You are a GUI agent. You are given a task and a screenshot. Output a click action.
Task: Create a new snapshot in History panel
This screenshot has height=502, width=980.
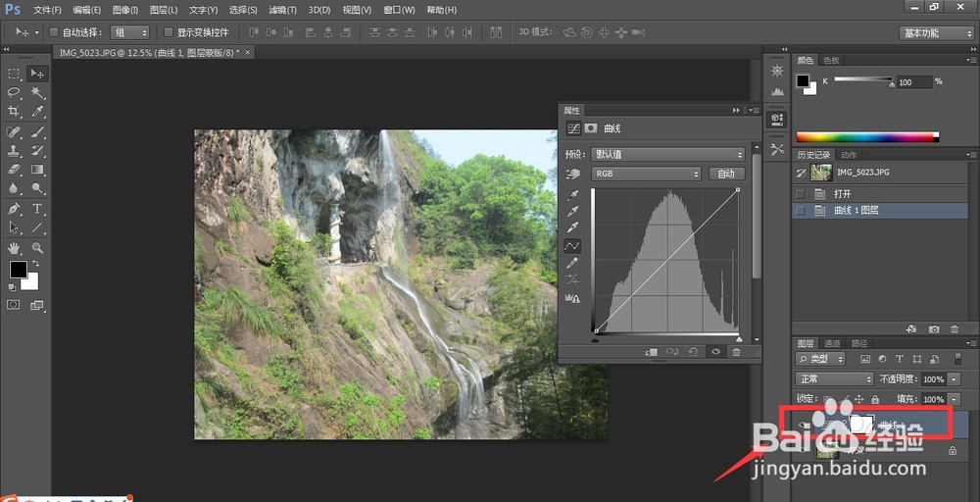[x=933, y=328]
